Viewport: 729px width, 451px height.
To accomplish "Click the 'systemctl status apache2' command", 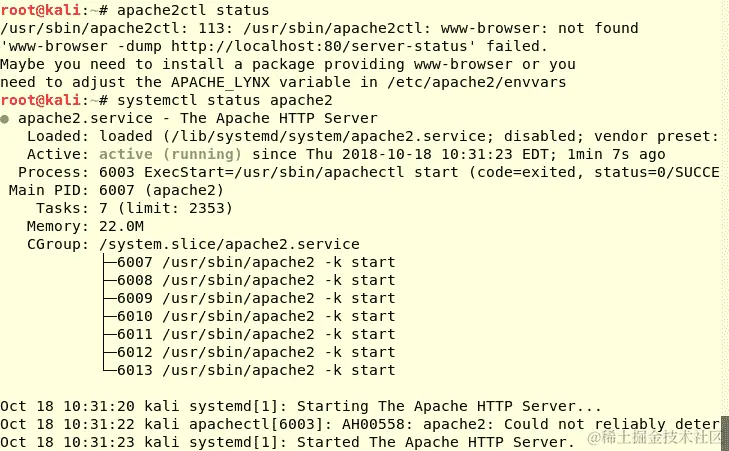I will pos(225,100).
